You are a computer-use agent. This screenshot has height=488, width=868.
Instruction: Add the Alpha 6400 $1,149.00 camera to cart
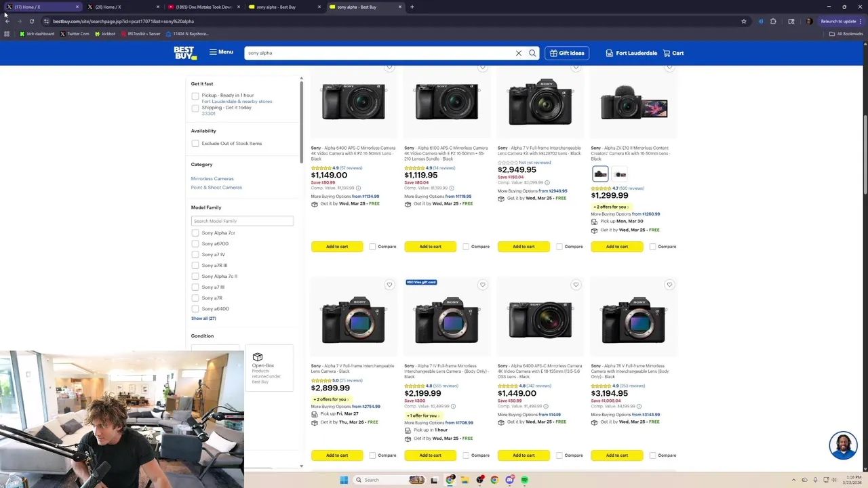tap(337, 247)
